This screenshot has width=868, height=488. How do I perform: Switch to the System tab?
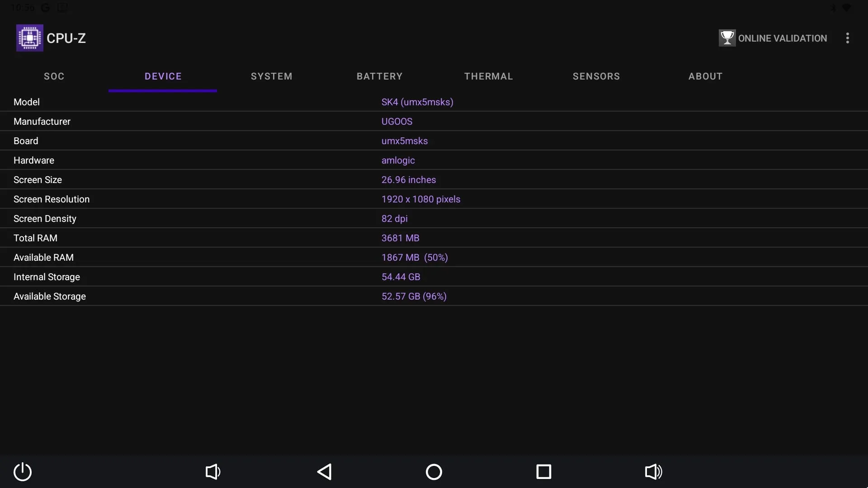point(272,76)
